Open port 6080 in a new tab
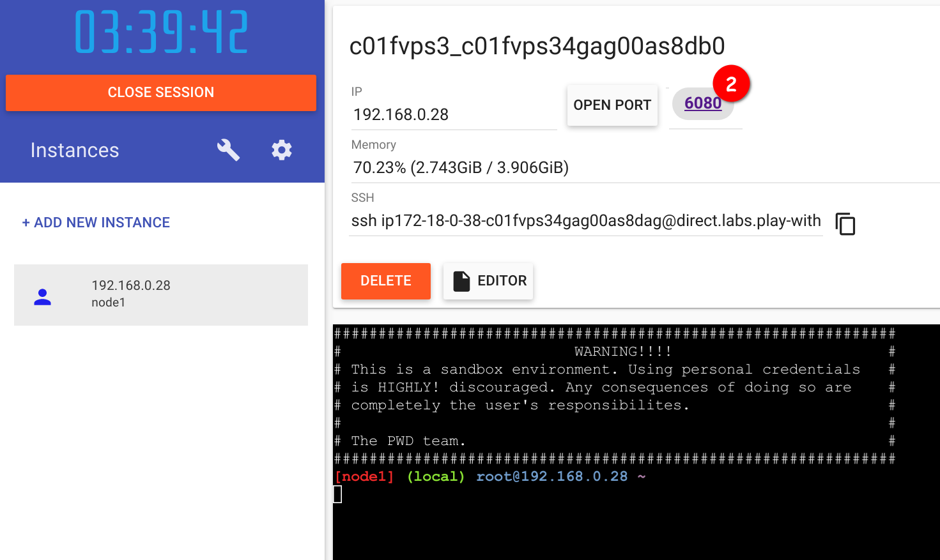Viewport: 940px width, 560px height. click(x=702, y=103)
